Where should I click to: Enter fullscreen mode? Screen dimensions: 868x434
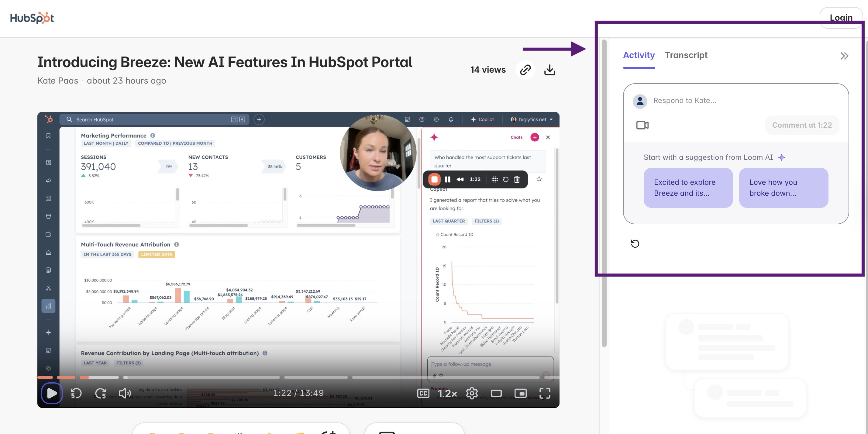pyautogui.click(x=545, y=393)
